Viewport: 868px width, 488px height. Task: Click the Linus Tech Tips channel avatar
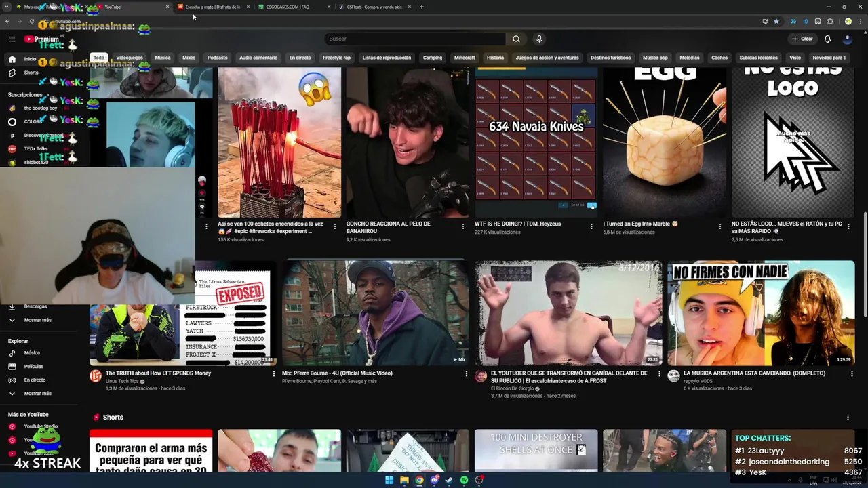point(96,376)
